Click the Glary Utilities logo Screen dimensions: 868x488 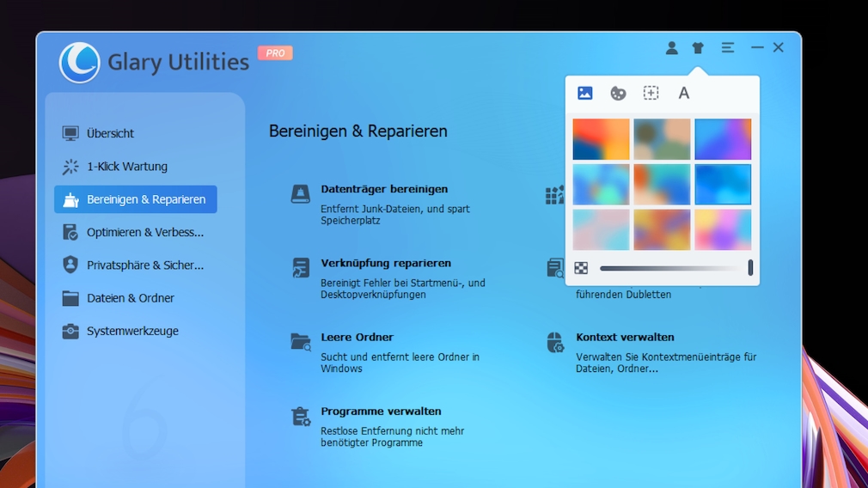pyautogui.click(x=79, y=63)
